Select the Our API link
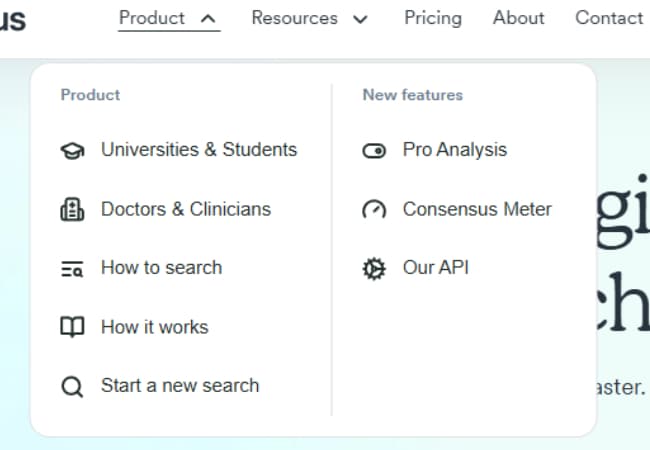Viewport: 650px width, 450px height. point(436,268)
